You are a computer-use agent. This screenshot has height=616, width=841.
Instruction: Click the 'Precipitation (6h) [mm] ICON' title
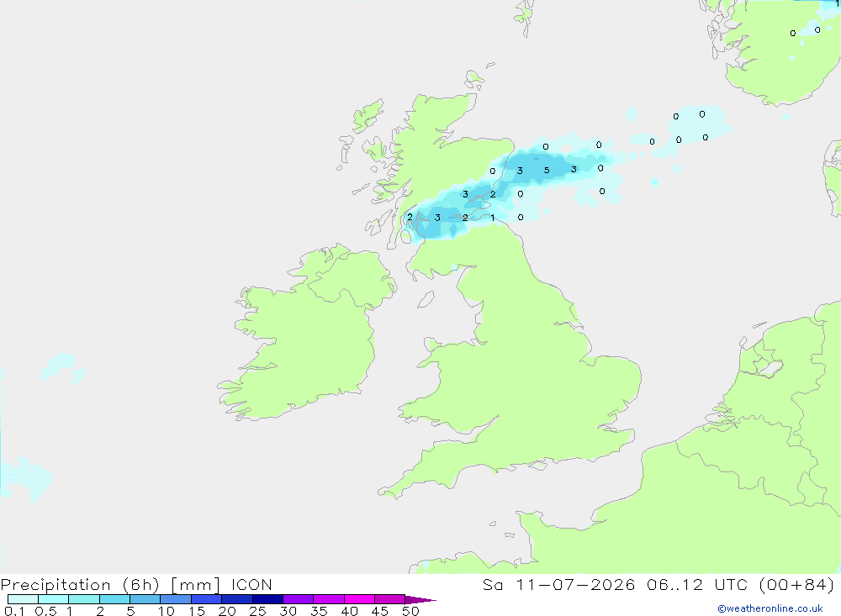point(136,585)
